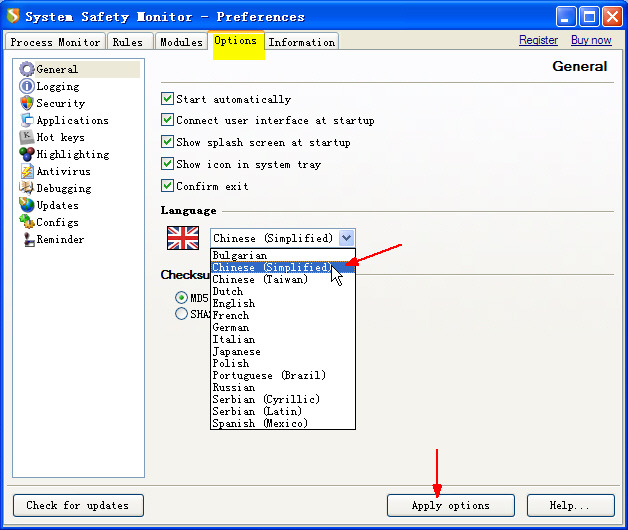This screenshot has height=530, width=628.
Task: Choose Bulgarian from language list
Action: (x=283, y=255)
